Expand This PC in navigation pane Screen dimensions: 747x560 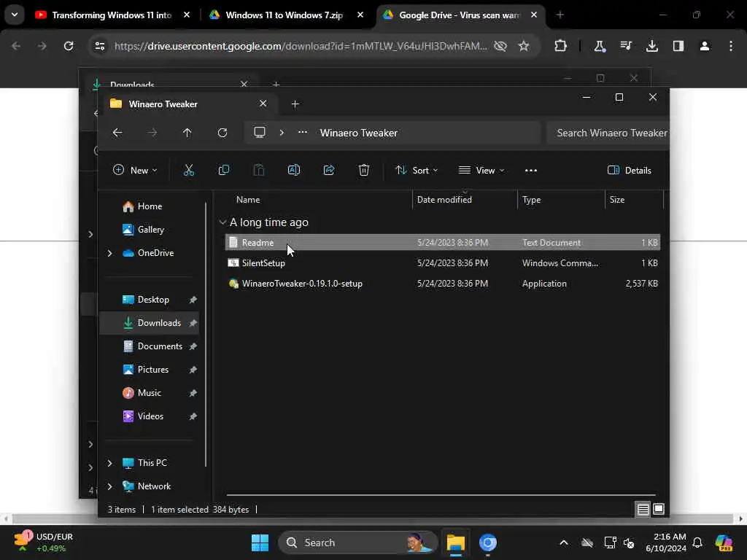click(109, 463)
